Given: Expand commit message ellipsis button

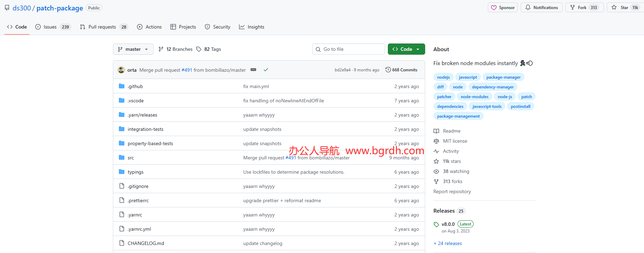Looking at the screenshot, I should [x=253, y=70].
